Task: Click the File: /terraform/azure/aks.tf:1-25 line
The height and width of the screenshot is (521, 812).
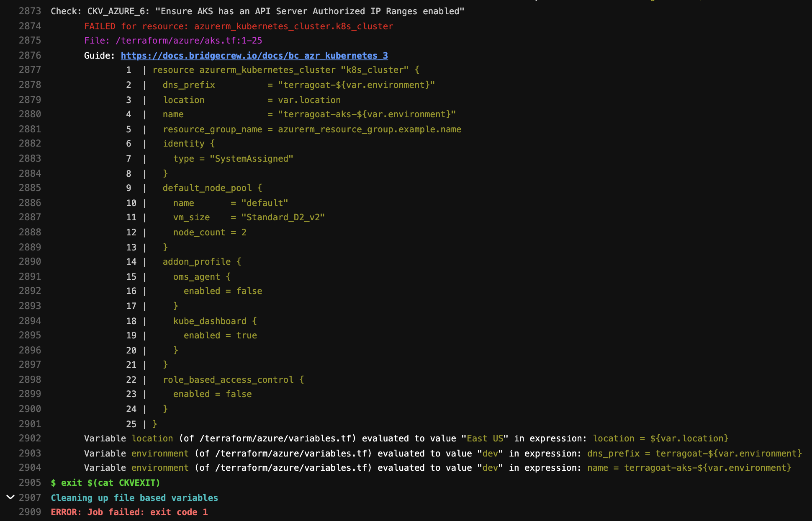Action: pos(173,41)
